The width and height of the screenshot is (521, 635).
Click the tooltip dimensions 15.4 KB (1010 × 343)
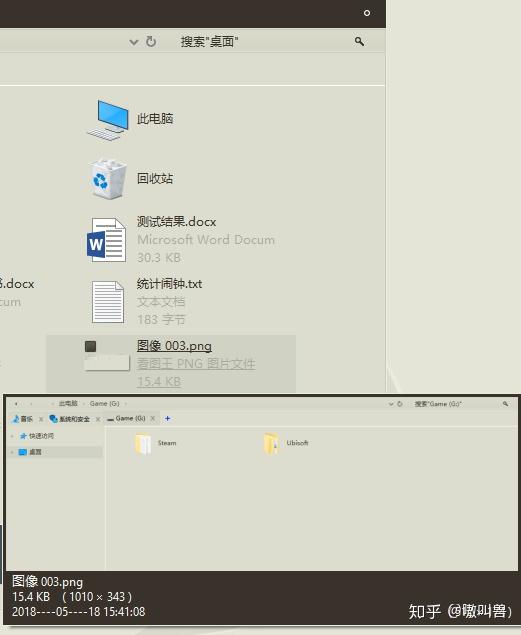[72, 597]
